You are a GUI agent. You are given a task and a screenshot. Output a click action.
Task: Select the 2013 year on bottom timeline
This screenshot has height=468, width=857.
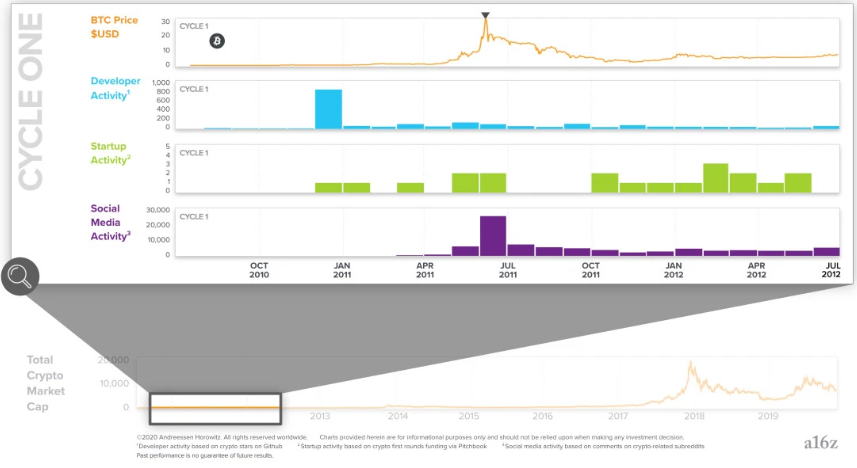pyautogui.click(x=320, y=415)
